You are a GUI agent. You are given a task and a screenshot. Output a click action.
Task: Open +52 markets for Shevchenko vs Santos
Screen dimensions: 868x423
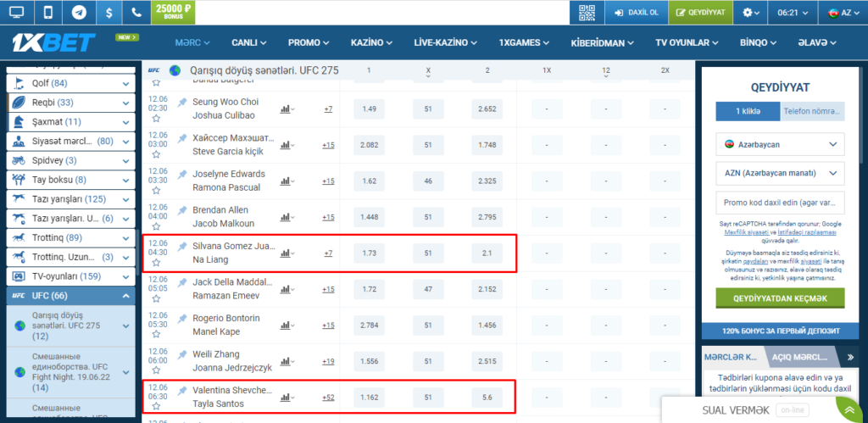tap(328, 397)
